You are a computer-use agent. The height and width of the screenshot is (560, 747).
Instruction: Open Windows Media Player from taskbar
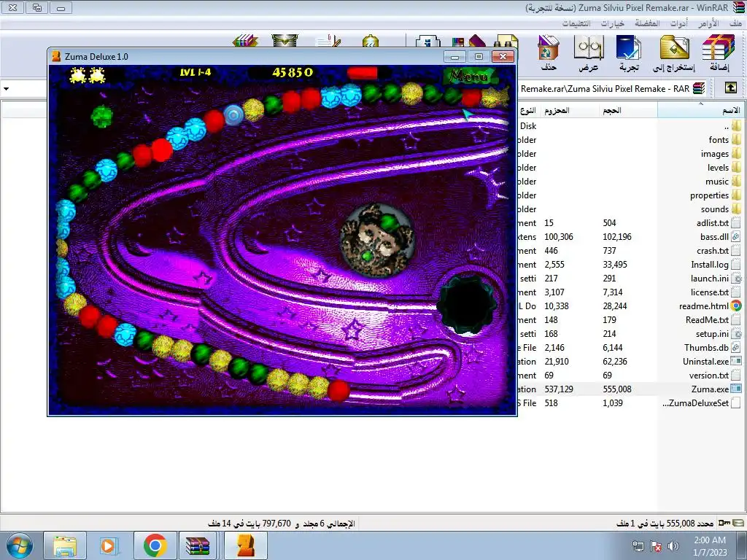108,545
